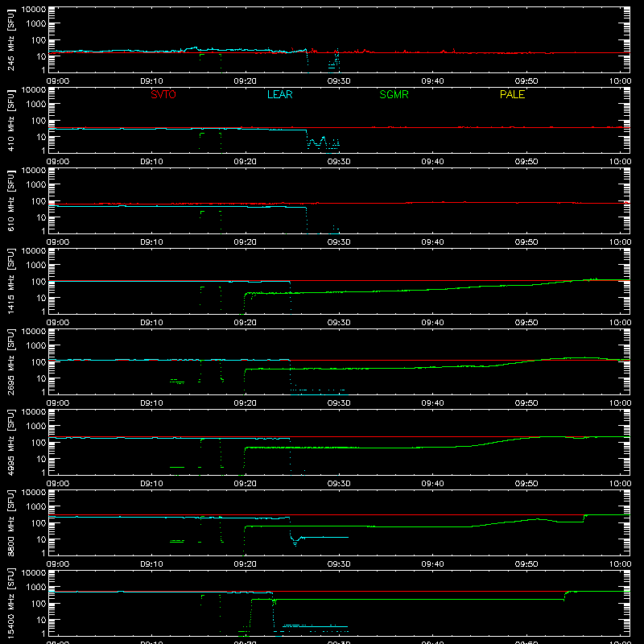This screenshot has width=644, height=644.
Task: Select the 610 MHz [SFU] axis title
Action: coord(10,200)
